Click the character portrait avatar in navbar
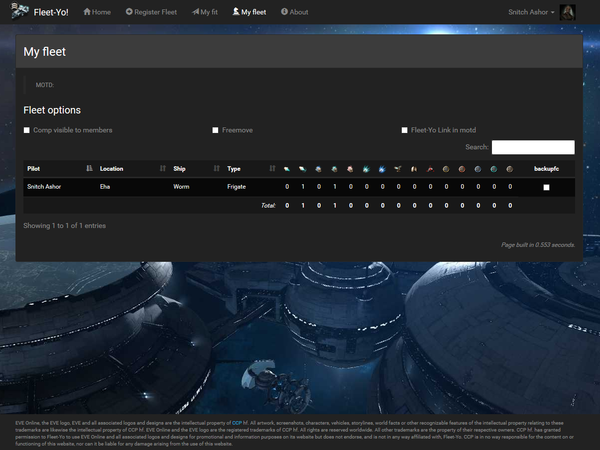 coord(567,12)
